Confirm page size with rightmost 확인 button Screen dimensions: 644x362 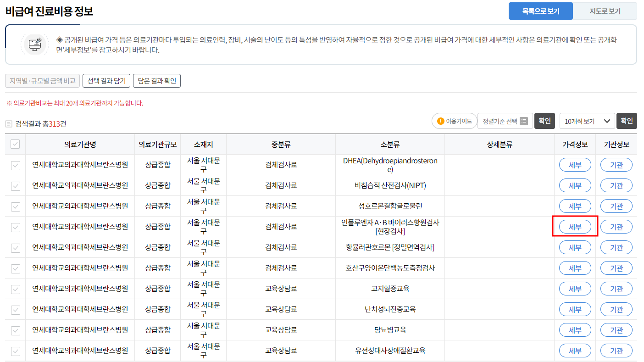point(627,121)
